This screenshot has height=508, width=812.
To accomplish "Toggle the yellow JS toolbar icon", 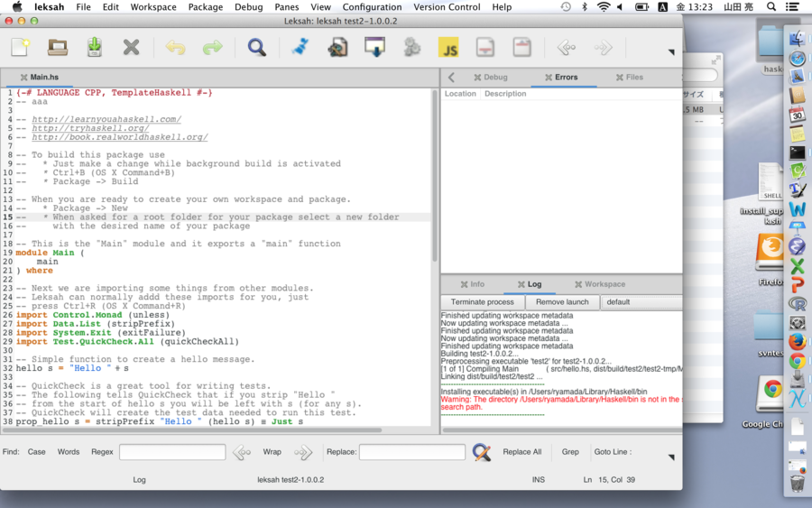I will tap(448, 48).
